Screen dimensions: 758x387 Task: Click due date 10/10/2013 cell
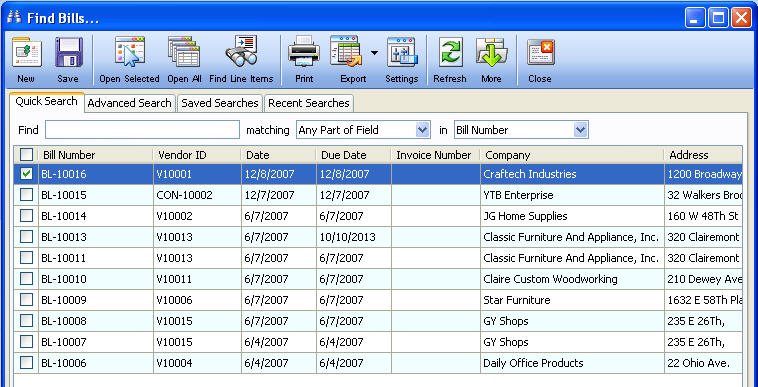[x=353, y=237]
